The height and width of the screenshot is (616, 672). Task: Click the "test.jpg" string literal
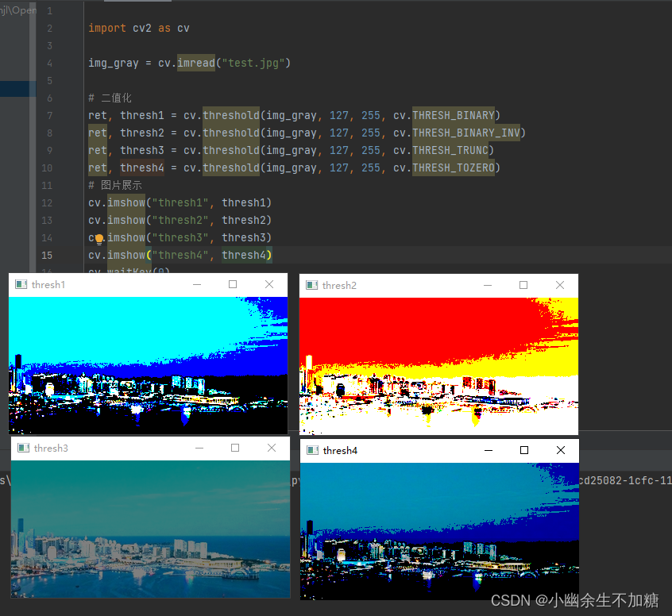click(x=253, y=63)
